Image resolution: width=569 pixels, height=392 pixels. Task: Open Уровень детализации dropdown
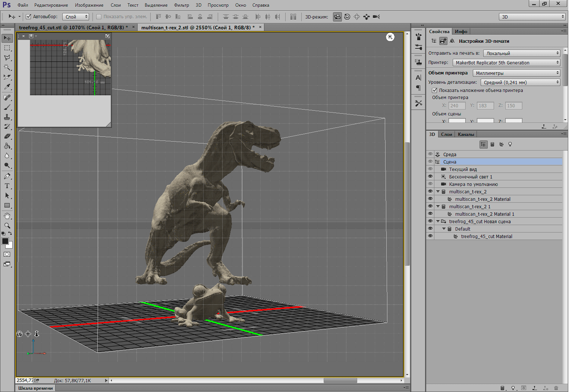coord(520,82)
